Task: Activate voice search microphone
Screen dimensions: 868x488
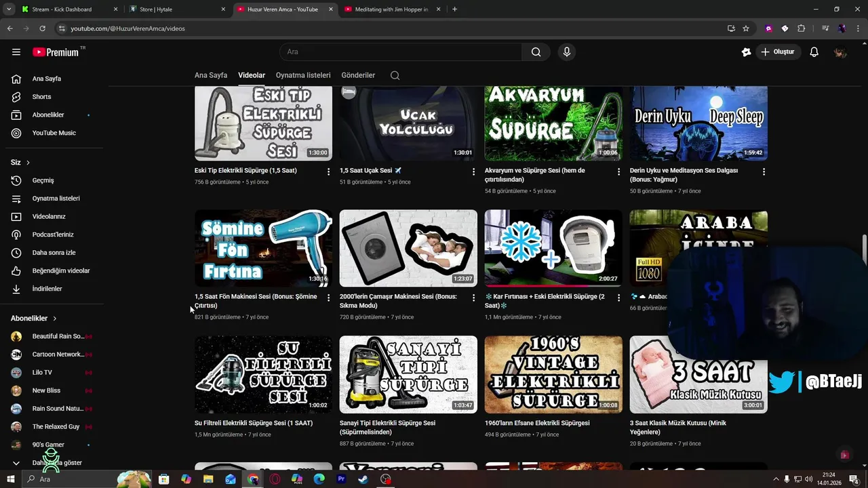Action: (567, 52)
